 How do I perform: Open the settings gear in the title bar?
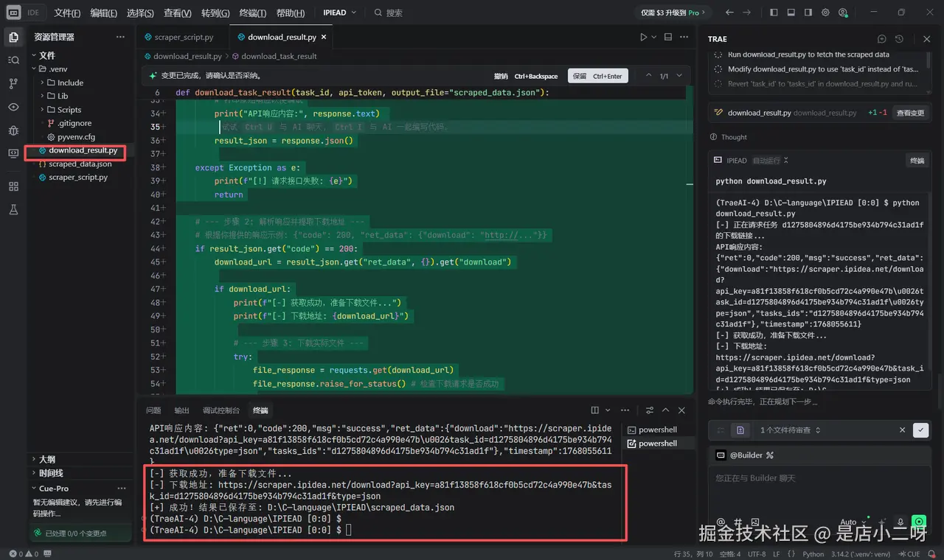coord(825,13)
